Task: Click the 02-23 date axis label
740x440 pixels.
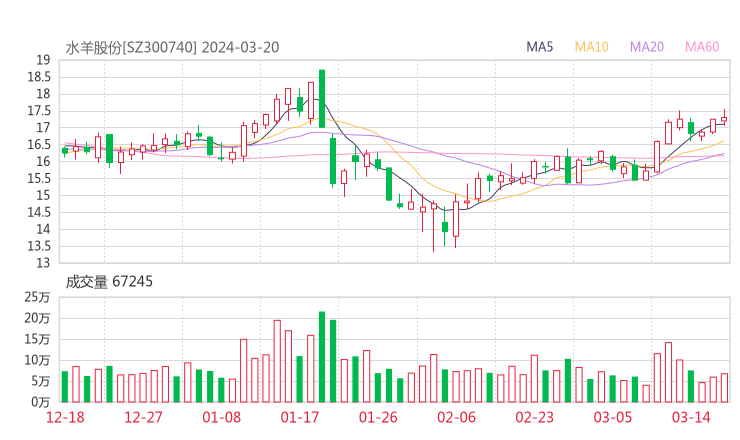Action: pyautogui.click(x=534, y=417)
